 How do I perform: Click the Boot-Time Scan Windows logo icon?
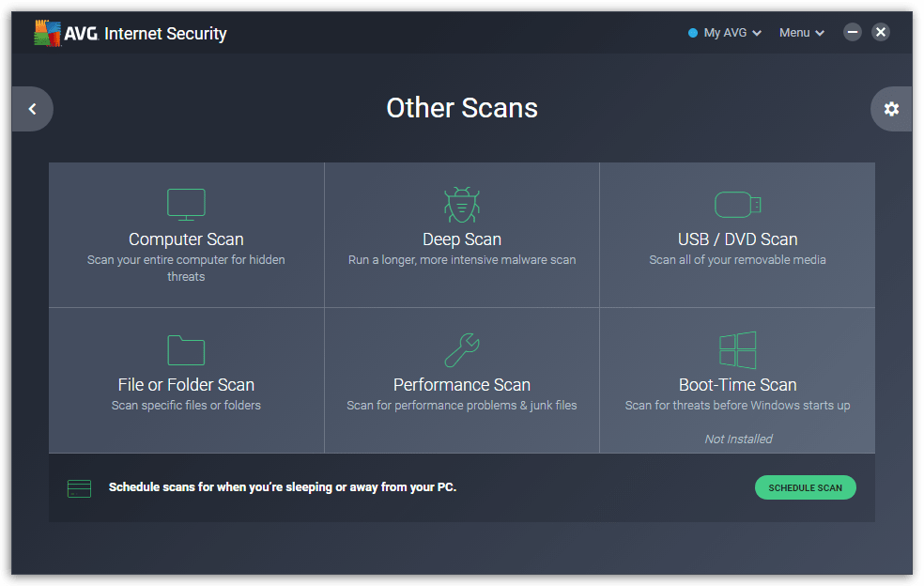737,350
